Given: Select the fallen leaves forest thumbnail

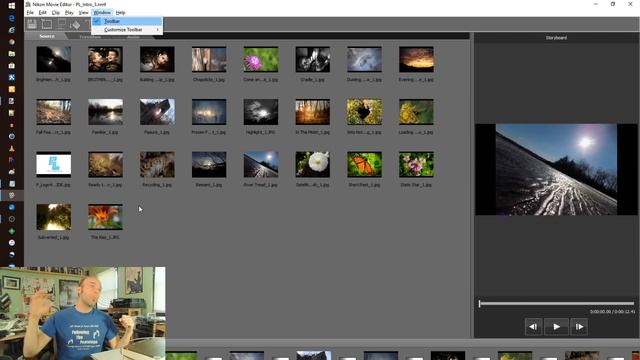Looking at the screenshot, I should coord(53,112).
